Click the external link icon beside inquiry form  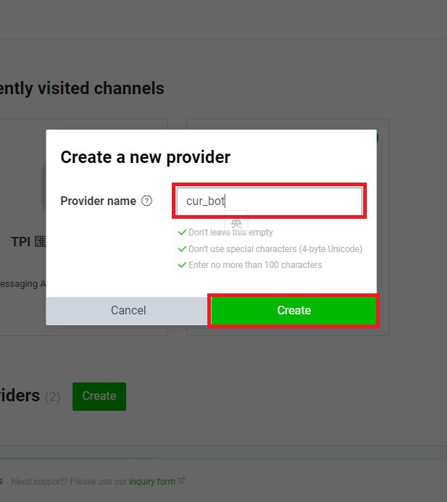[181, 480]
